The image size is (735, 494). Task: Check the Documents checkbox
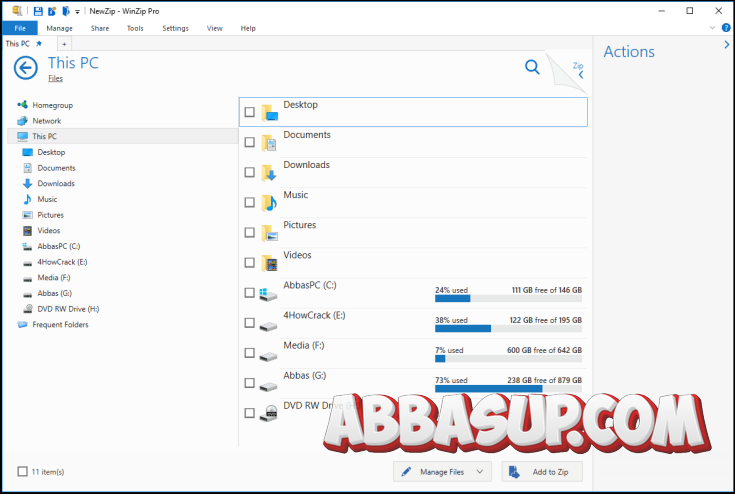[x=249, y=142]
